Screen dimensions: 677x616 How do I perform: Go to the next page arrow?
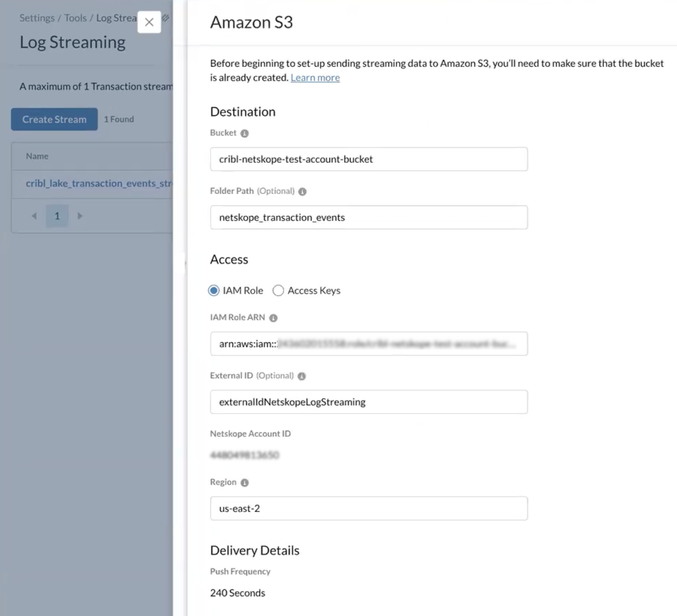click(x=79, y=216)
